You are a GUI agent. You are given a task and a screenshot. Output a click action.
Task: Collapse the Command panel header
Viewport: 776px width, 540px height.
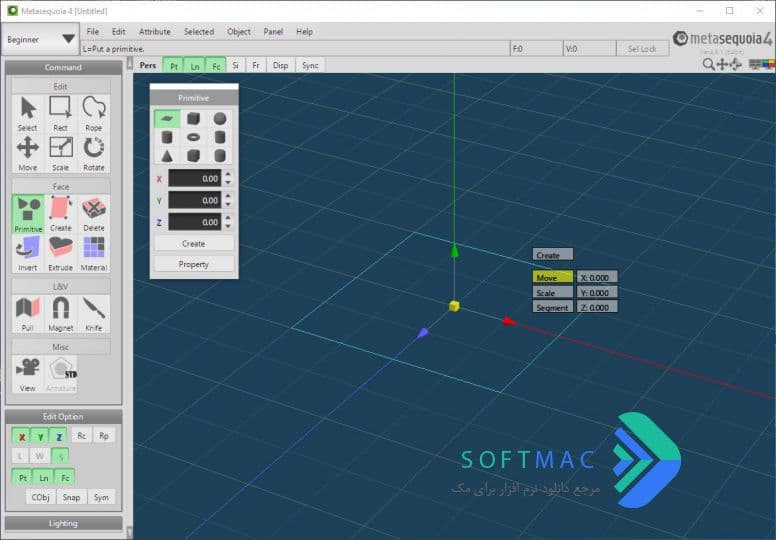[x=63, y=67]
